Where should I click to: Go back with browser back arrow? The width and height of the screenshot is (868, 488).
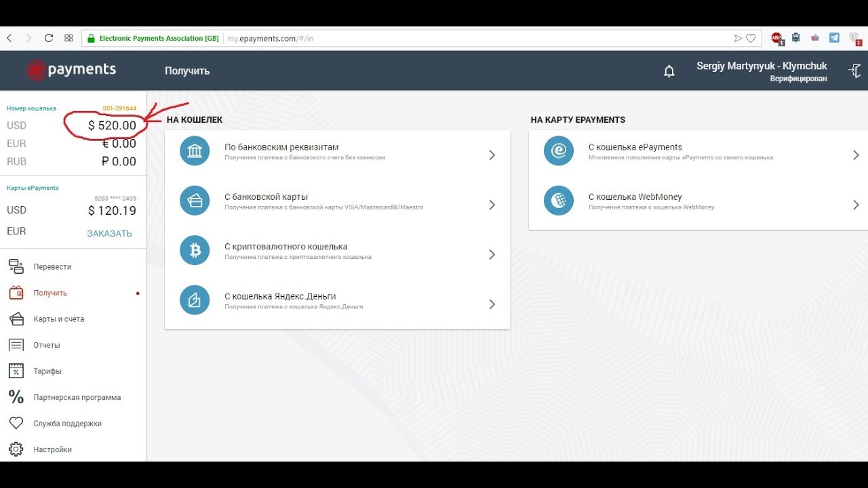click(9, 39)
